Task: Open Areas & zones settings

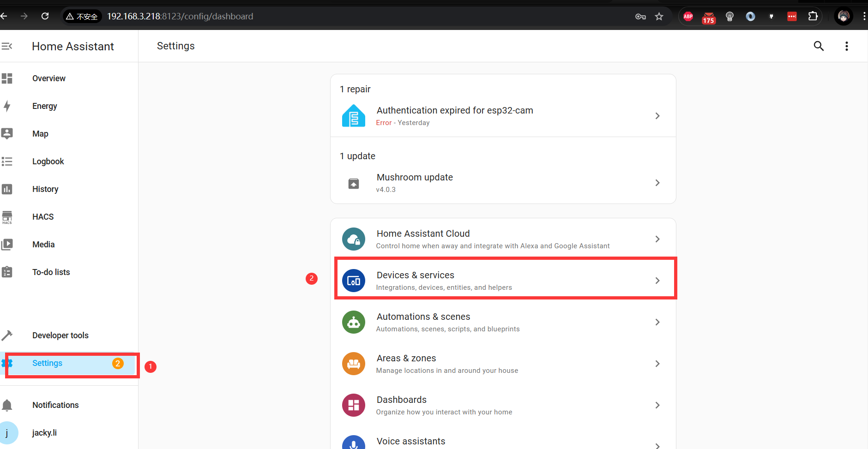Action: pyautogui.click(x=503, y=364)
